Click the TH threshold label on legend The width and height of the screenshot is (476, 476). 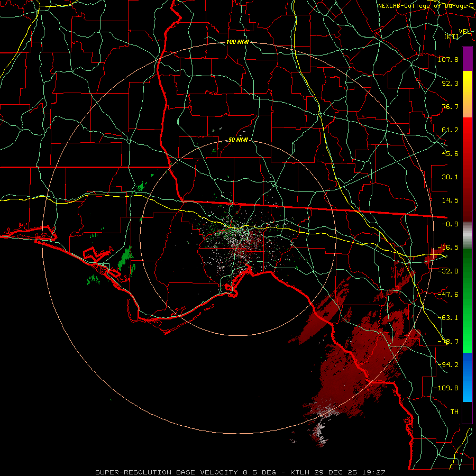pyautogui.click(x=454, y=412)
